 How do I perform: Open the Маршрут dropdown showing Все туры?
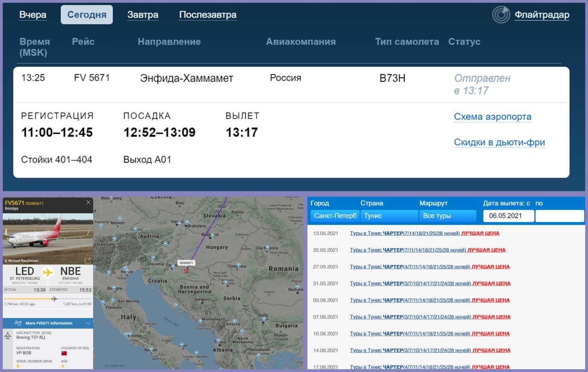coord(448,216)
